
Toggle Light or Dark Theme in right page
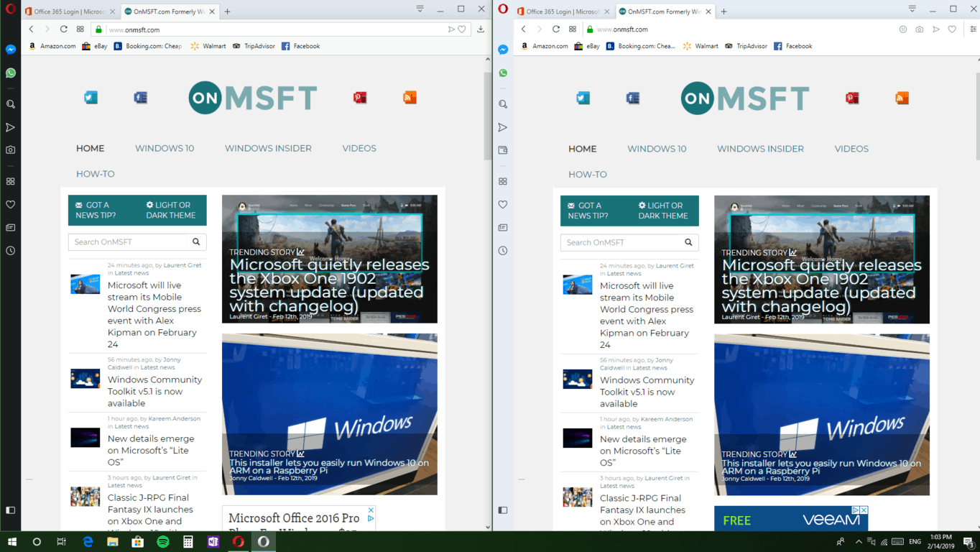click(x=663, y=211)
